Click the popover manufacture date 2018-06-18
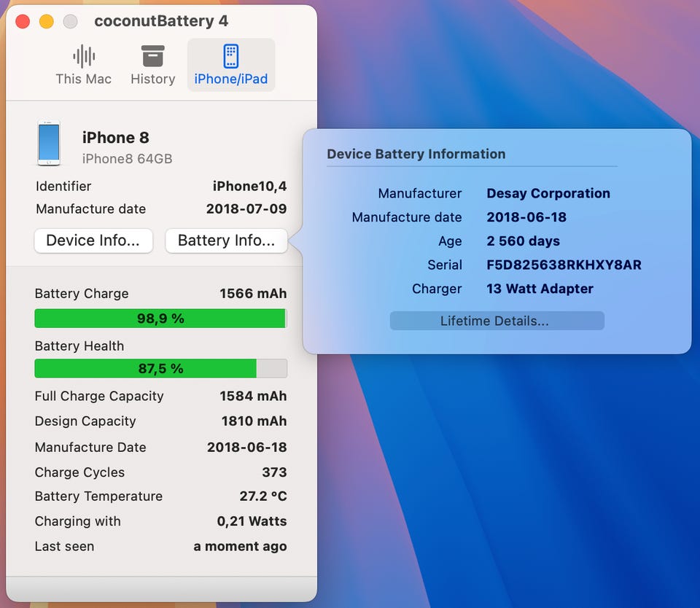The image size is (700, 608). 526,217
